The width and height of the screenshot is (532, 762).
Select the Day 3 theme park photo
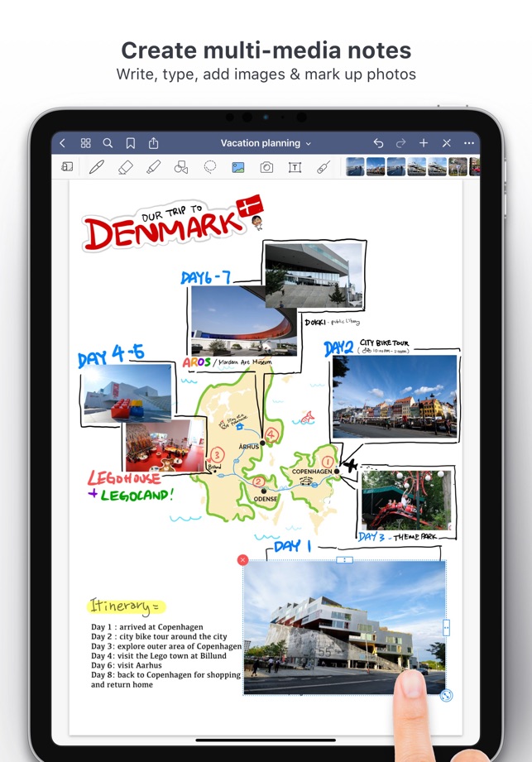pyautogui.click(x=406, y=500)
